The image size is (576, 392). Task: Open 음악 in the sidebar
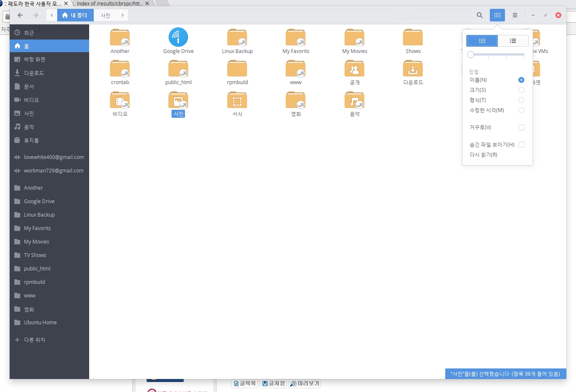click(x=49, y=127)
